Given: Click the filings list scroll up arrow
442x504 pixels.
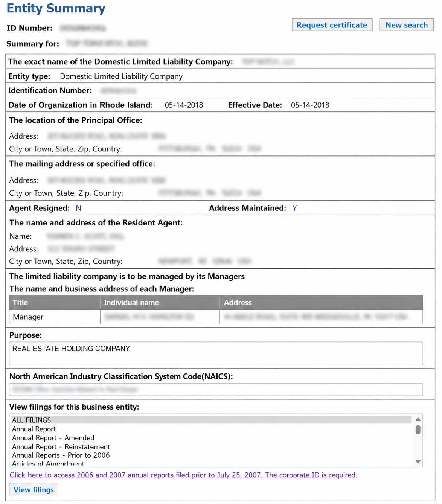Looking at the screenshot, I should (418, 419).
